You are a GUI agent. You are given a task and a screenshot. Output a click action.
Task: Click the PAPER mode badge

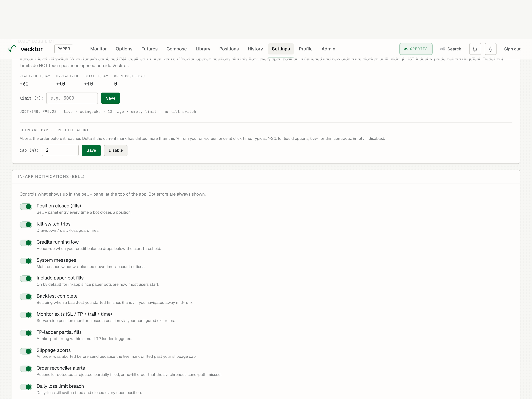(64, 49)
